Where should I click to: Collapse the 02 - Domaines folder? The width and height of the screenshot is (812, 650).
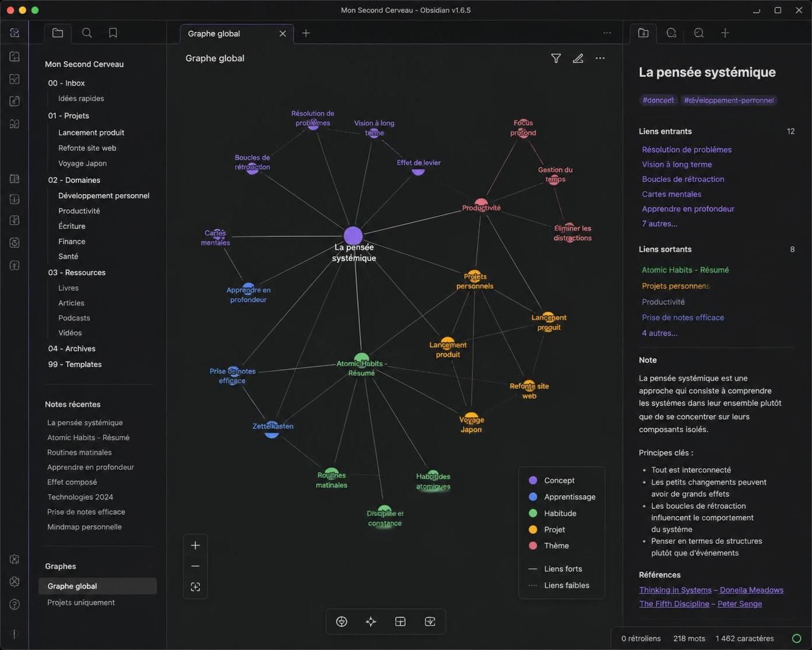coord(74,180)
